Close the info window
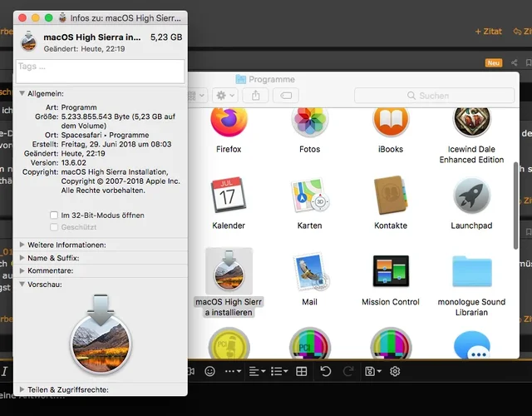This screenshot has width=532, height=416. coord(22,18)
